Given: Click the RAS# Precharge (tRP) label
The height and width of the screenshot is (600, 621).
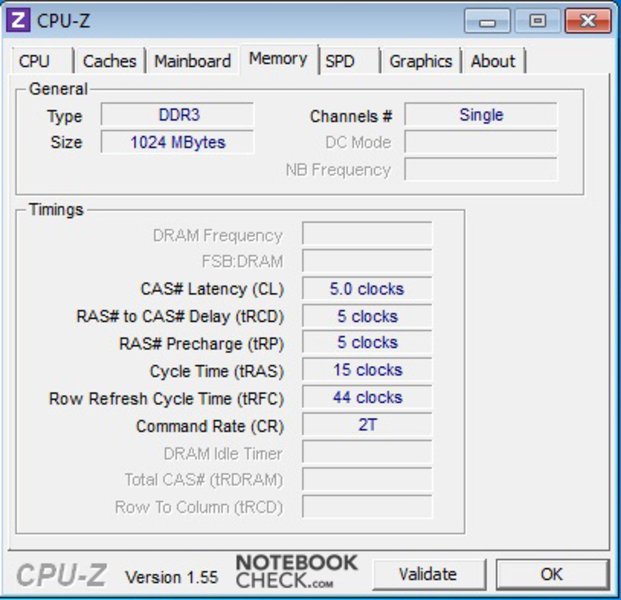Looking at the screenshot, I should (202, 344).
